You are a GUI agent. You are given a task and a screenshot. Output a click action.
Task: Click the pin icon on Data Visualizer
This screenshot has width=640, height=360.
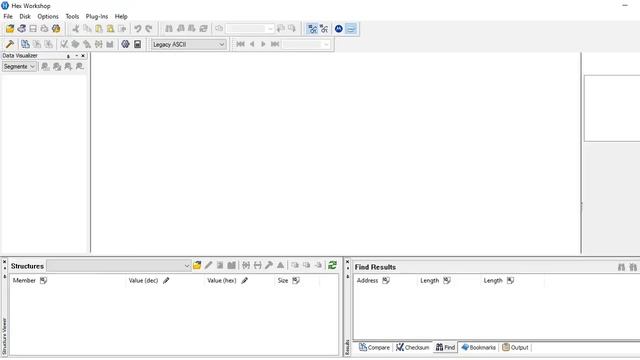pos(68,56)
